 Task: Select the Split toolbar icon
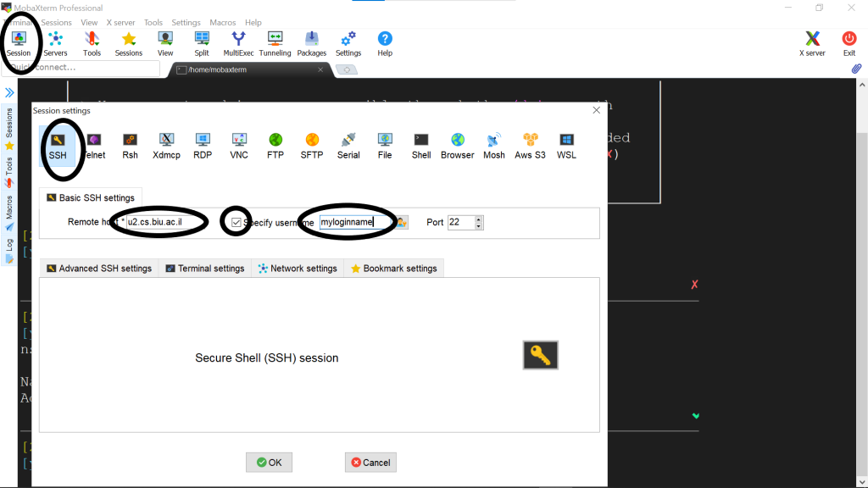coord(202,44)
